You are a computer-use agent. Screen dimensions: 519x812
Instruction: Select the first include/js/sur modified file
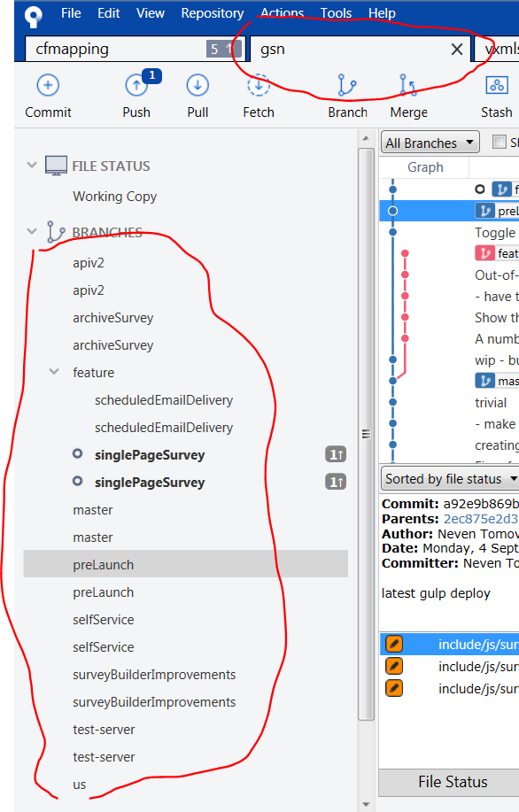(449, 645)
